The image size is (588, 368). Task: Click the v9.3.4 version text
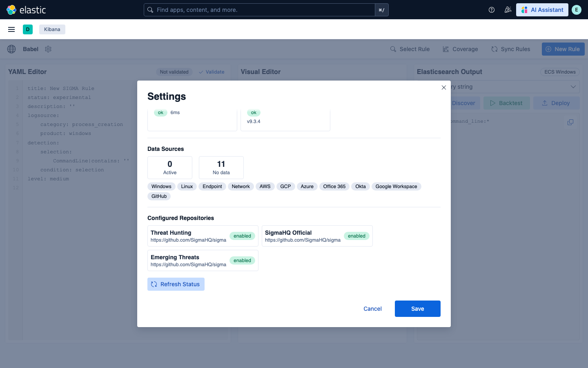254,121
